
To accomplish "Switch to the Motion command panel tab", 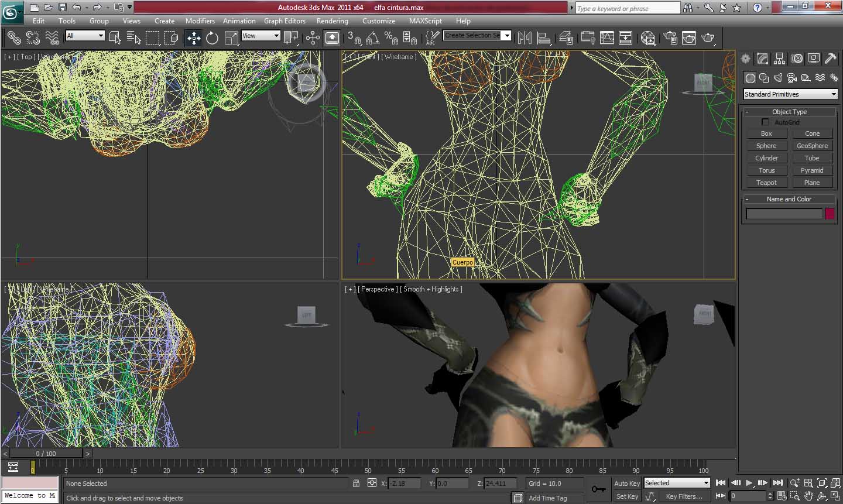I will click(x=796, y=59).
